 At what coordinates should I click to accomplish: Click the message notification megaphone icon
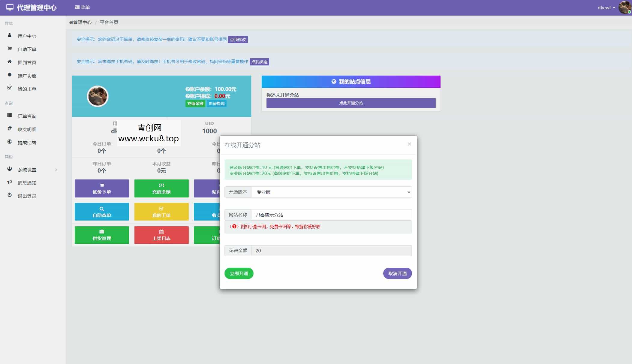pos(10,182)
